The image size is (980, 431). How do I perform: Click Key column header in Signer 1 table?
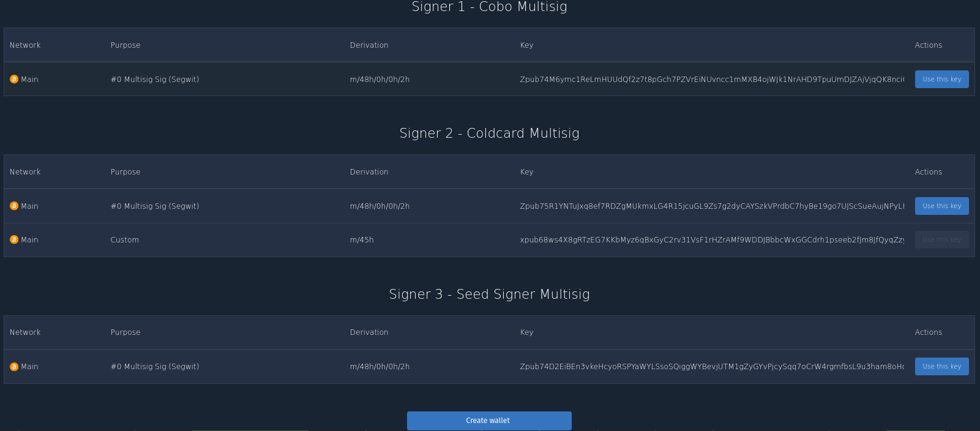526,45
